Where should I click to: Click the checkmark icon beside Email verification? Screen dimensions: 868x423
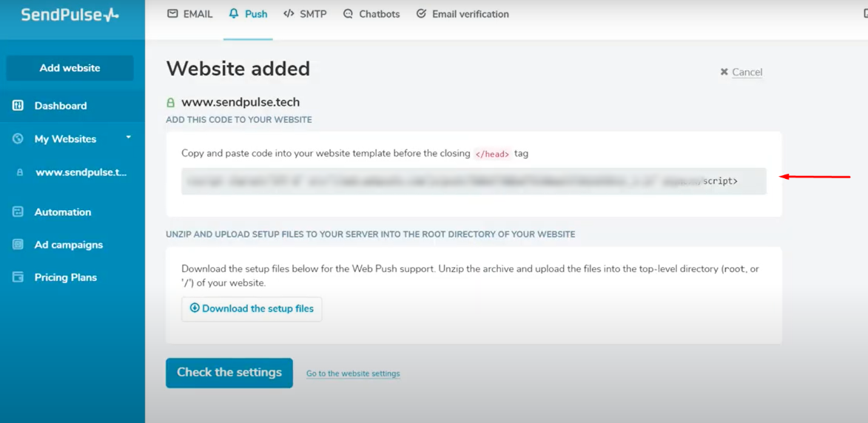coord(421,14)
